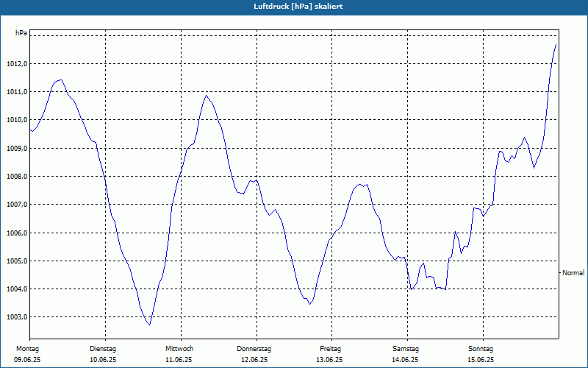
Task: Click the 11.06.25 date label
Action: (179, 360)
